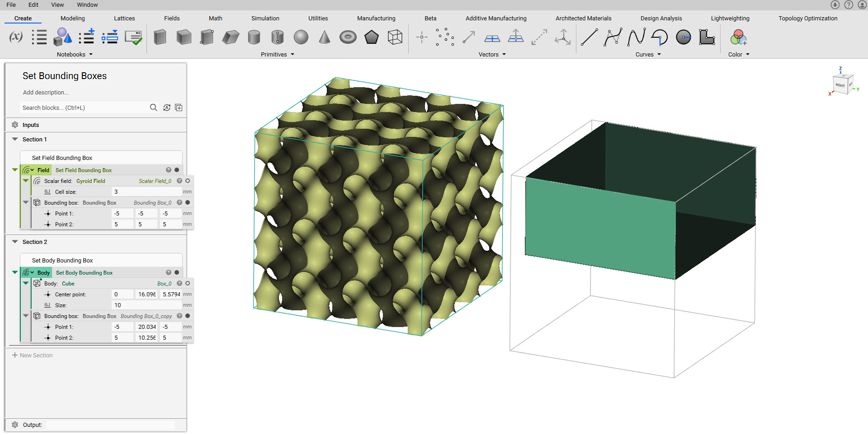Open the Primitives dropdown
Image resolution: width=868 pixels, height=435 pixels.
278,54
